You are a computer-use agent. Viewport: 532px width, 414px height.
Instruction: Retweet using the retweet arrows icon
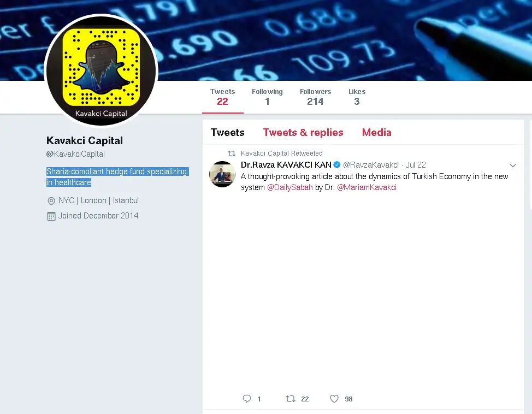click(291, 399)
